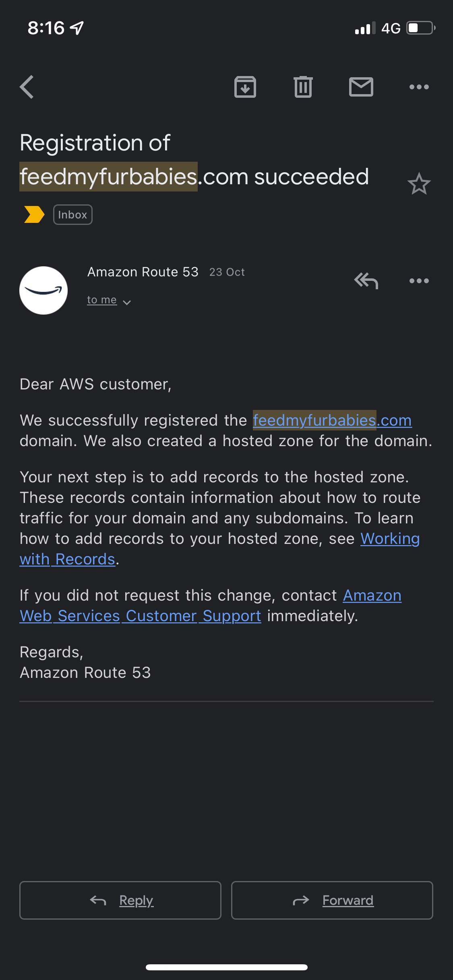
Task: Tap the location arrow in the status bar
Action: tap(77, 28)
